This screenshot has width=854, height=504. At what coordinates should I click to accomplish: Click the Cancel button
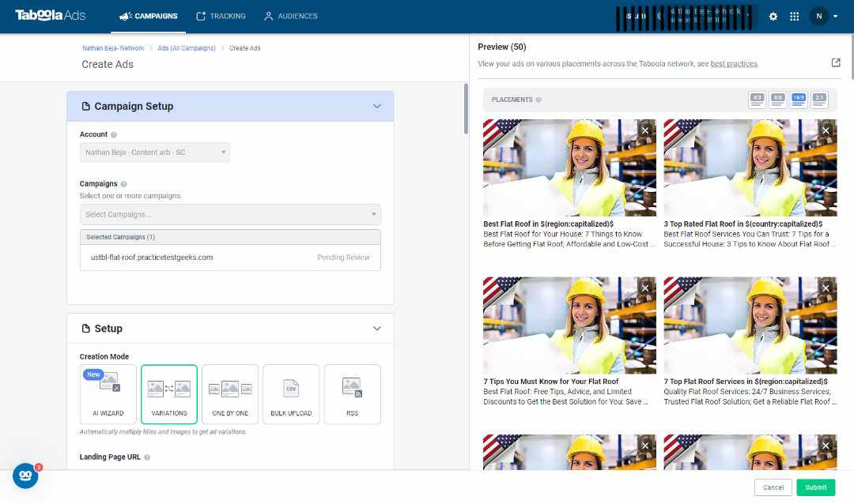[x=773, y=487]
